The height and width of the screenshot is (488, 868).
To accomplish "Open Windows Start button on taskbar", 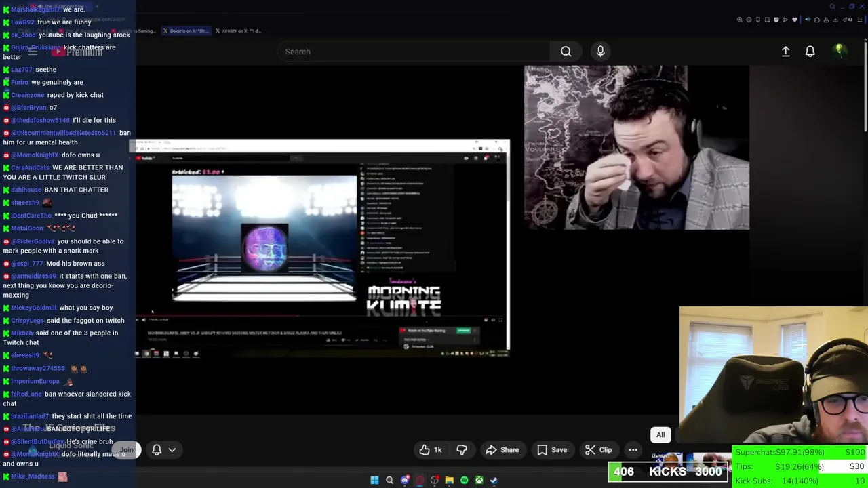I will pyautogui.click(x=374, y=480).
